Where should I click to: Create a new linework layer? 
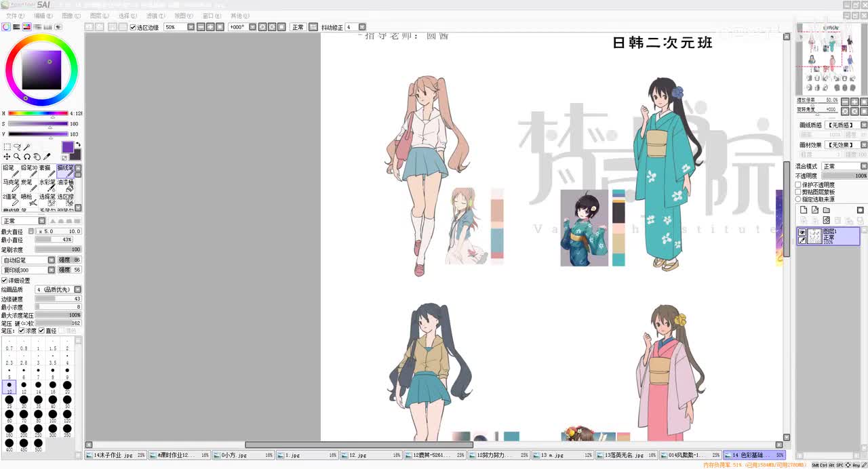click(x=815, y=210)
